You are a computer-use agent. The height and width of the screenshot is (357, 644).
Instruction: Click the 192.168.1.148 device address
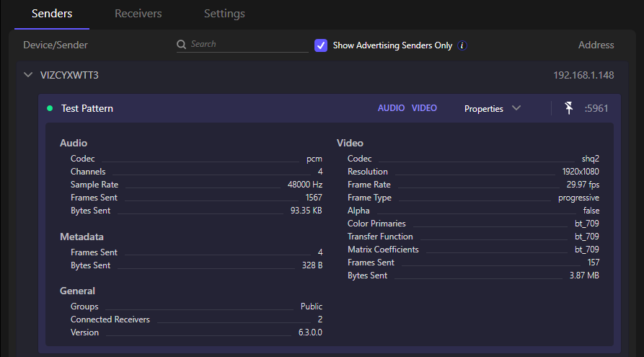pos(583,75)
